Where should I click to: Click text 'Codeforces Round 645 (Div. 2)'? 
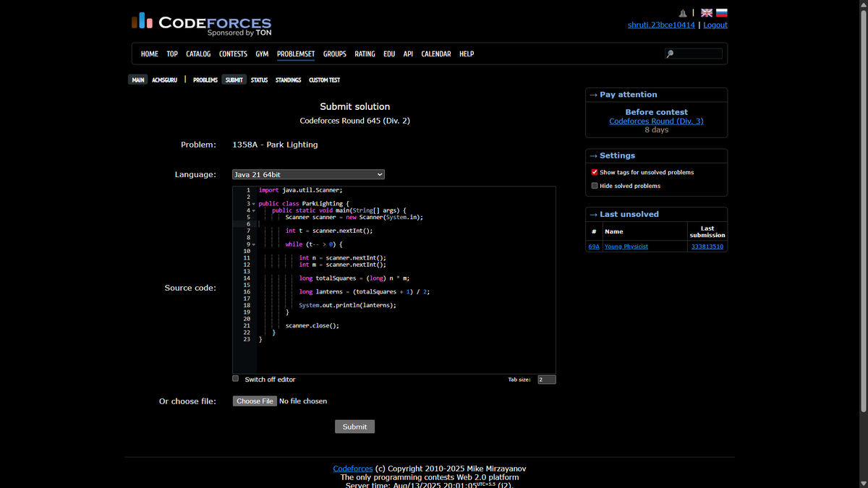click(355, 121)
